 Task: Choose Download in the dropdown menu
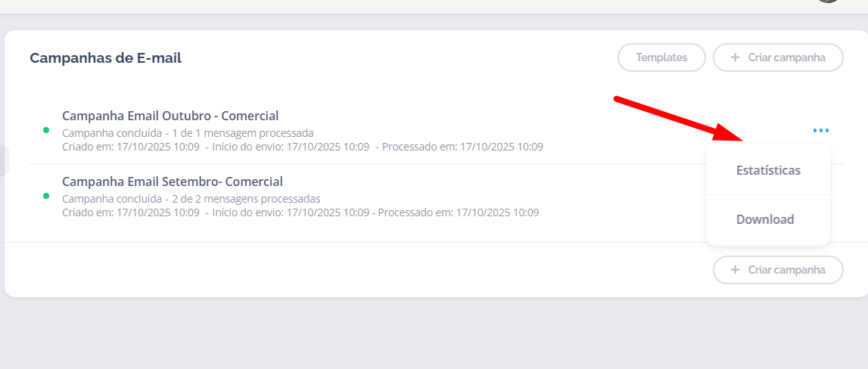tap(765, 219)
